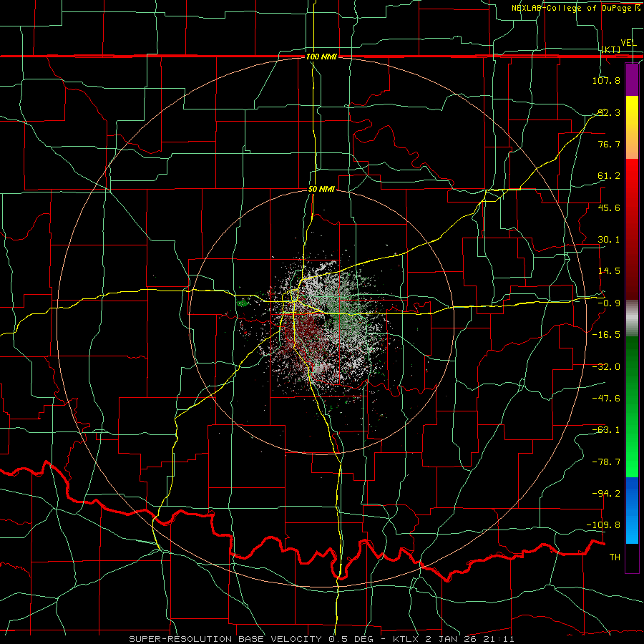Pick the purple segment of the color bar
644x644 pixels.
point(632,79)
